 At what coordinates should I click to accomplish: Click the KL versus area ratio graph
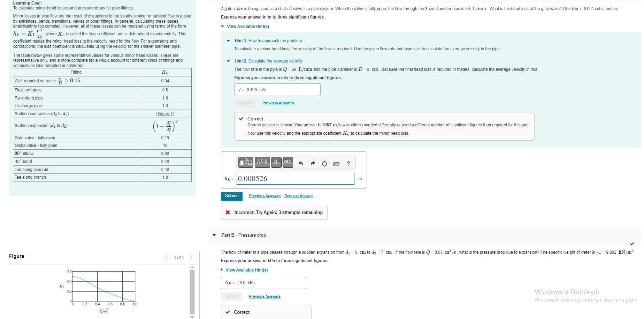click(x=103, y=286)
